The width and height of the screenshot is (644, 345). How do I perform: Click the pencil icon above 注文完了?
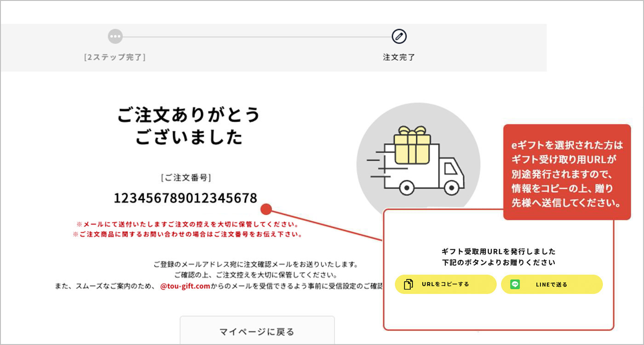tap(399, 36)
